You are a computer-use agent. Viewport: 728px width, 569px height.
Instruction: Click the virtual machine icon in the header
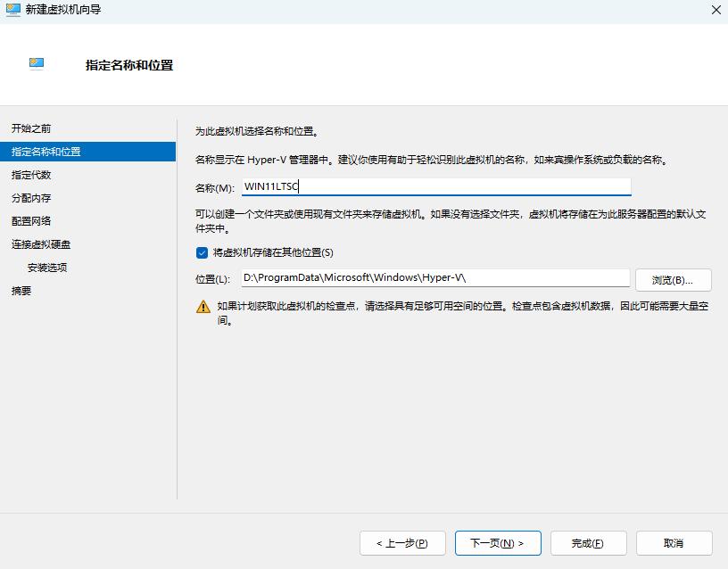(x=37, y=64)
